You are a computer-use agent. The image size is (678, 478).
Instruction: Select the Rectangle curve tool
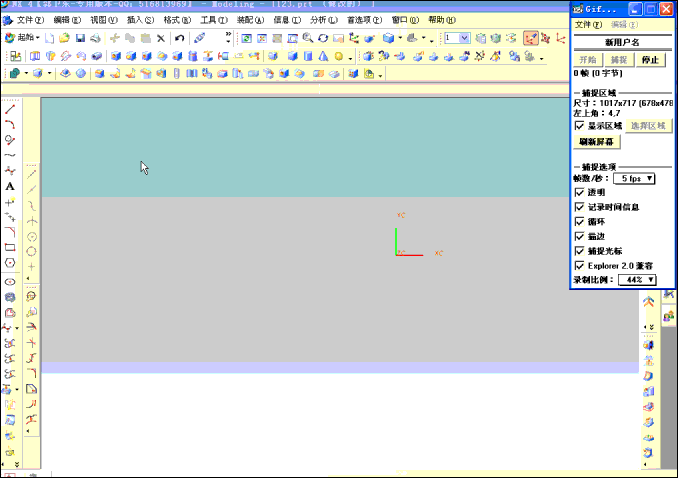point(10,247)
